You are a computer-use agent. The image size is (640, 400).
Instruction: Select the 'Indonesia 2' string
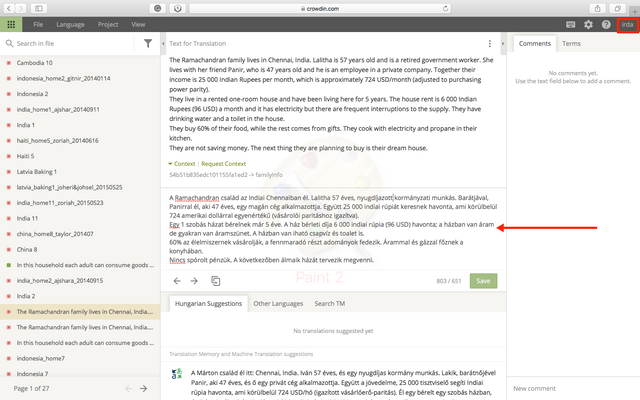32,94
